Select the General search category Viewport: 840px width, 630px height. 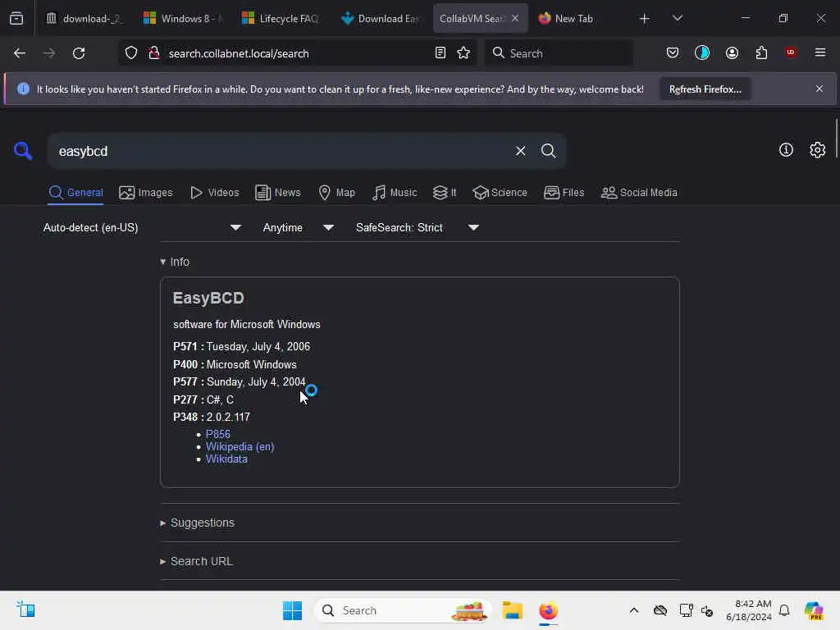pyautogui.click(x=75, y=193)
